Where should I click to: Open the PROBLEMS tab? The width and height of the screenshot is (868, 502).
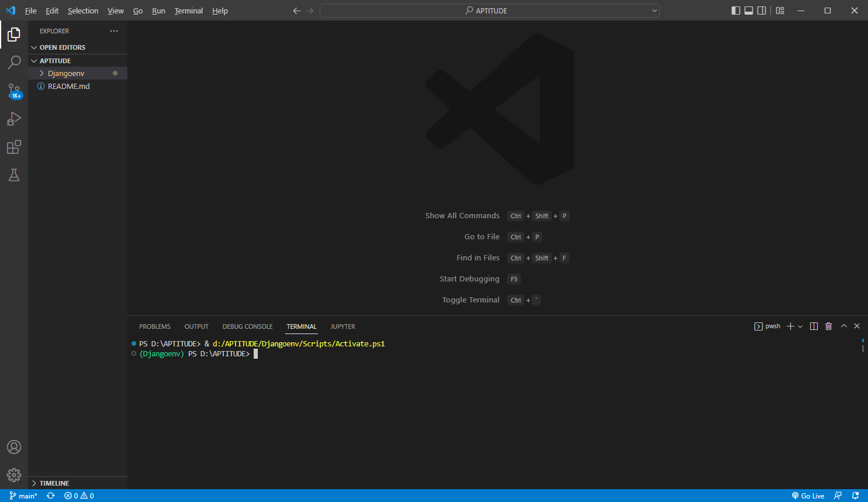click(155, 326)
